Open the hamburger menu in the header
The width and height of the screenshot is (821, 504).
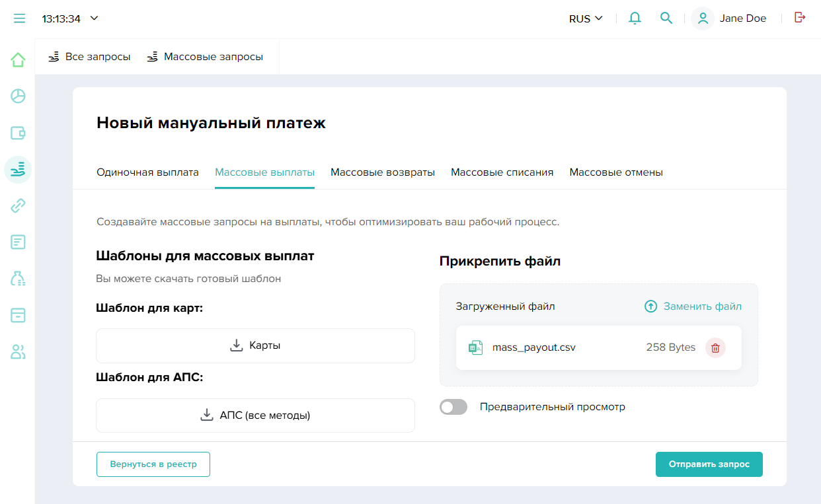point(19,18)
